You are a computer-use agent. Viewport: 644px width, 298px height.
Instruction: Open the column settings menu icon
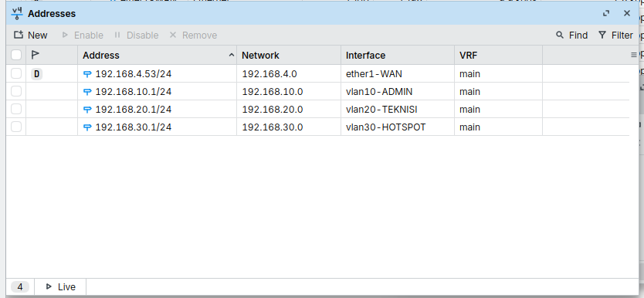coord(634,55)
